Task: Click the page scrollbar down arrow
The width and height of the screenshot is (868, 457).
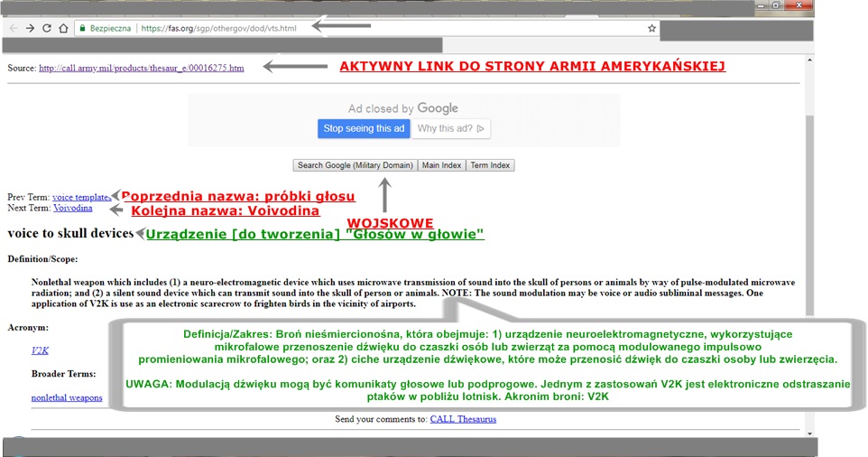Action: click(x=810, y=434)
